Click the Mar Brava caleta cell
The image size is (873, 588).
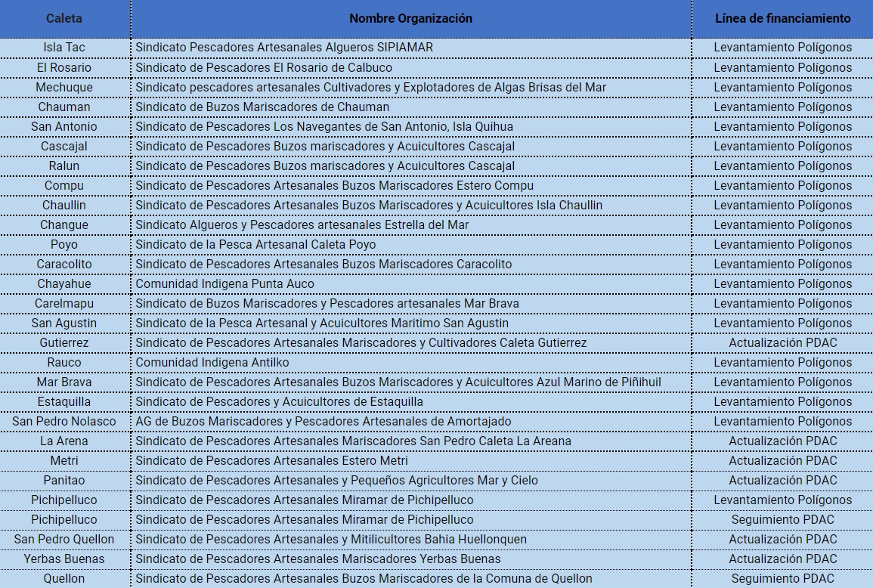pos(64,382)
